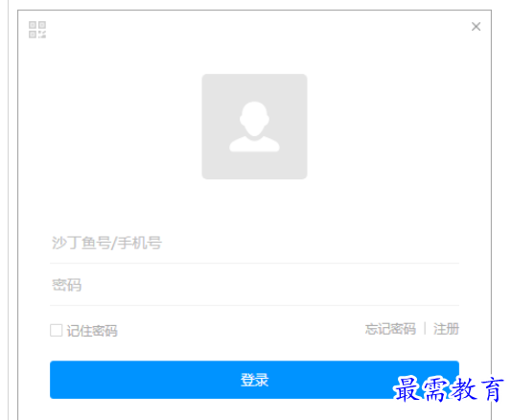Click the 记住密码 label text

pos(92,331)
